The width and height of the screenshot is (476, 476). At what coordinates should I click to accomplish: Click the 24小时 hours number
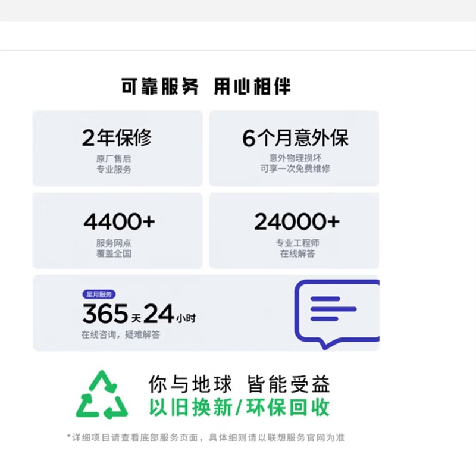pyautogui.click(x=170, y=314)
